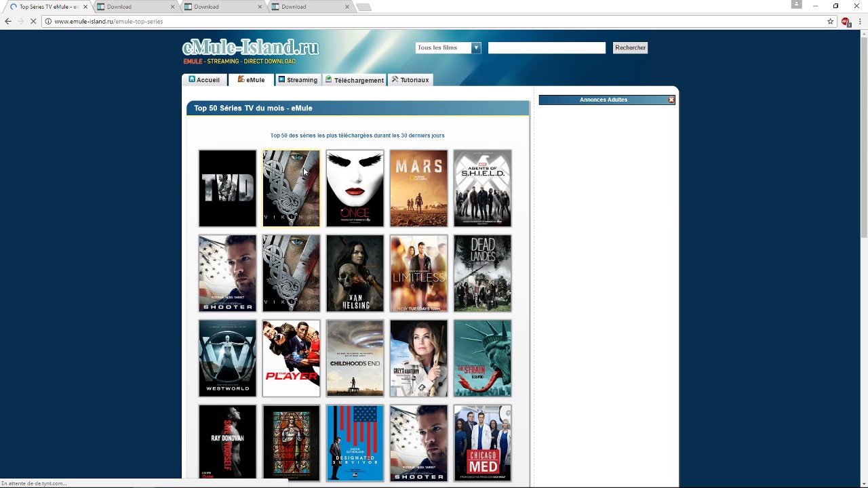Screen dimensions: 868x488
Task: Open the Grey's Anatomy poster
Action: tap(419, 359)
